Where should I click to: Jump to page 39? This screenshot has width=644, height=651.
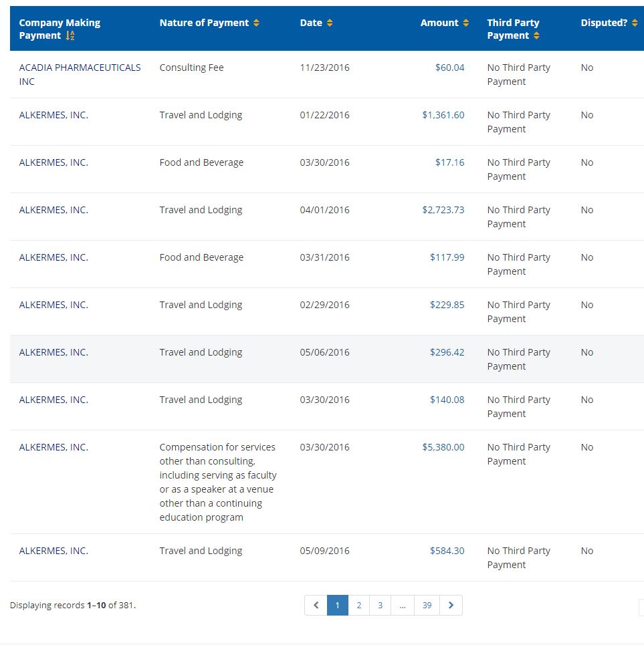coord(427,606)
